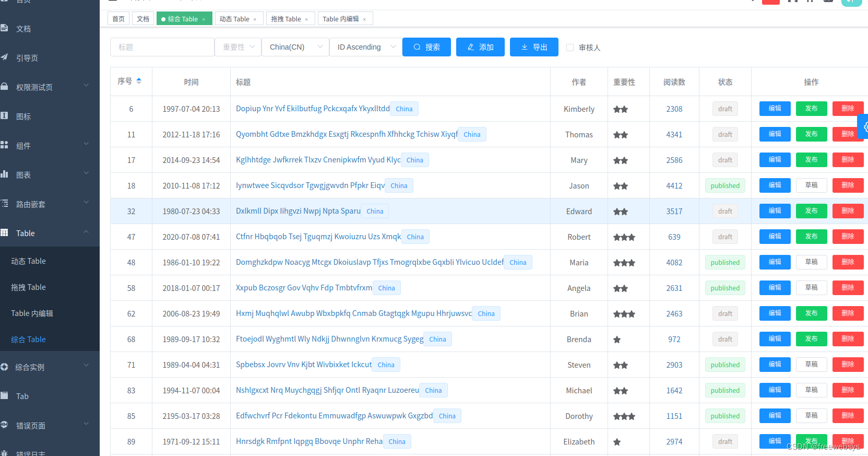Click the draft status in Brenda row
868x456 pixels.
pos(725,339)
